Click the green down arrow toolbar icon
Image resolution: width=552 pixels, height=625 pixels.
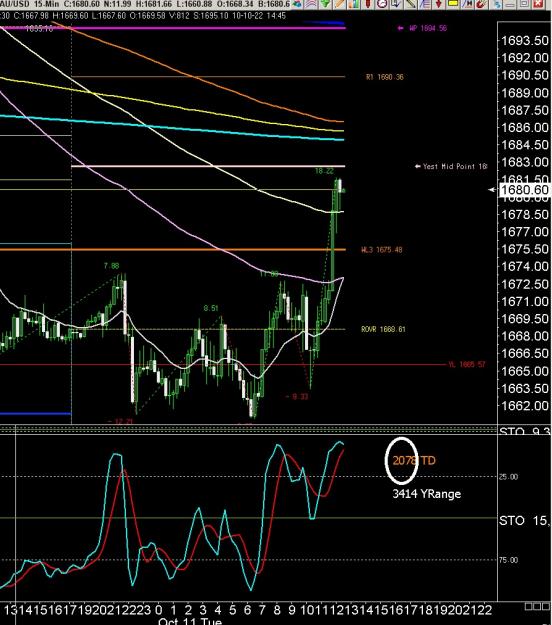325,4
